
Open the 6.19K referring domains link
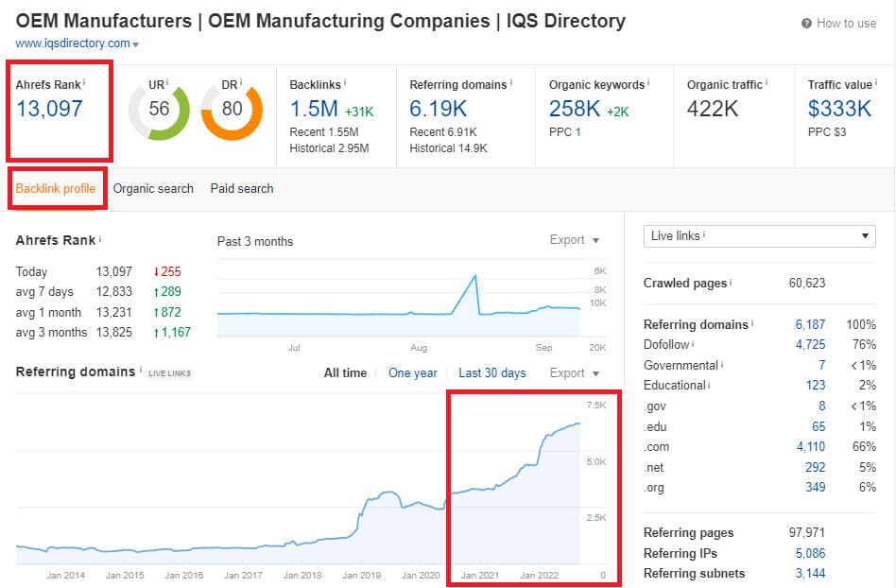tap(438, 109)
